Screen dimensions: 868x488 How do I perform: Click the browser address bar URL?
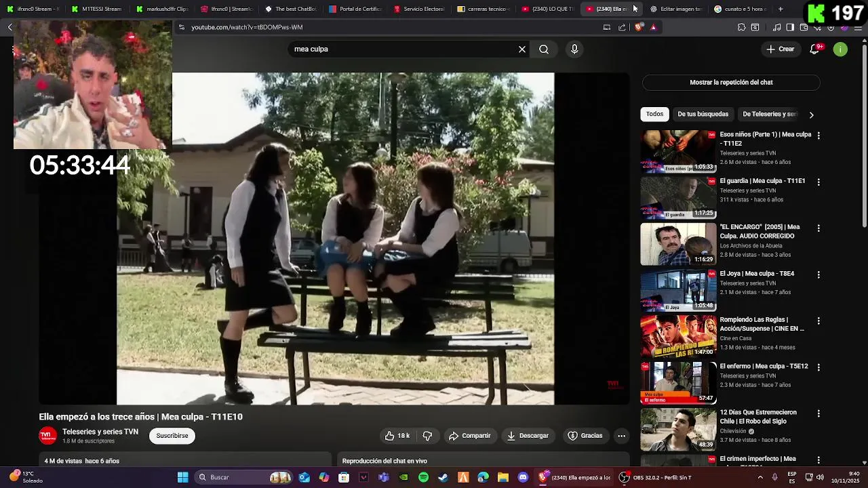click(x=247, y=27)
